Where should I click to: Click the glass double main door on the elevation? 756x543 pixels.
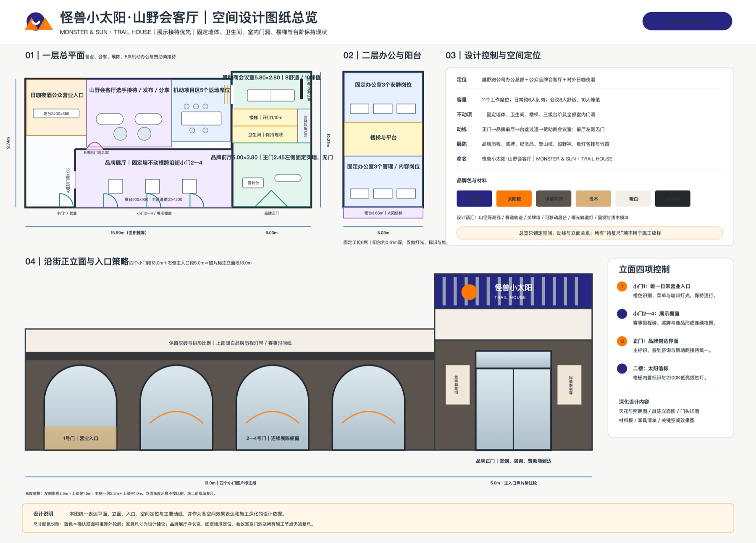click(513, 409)
